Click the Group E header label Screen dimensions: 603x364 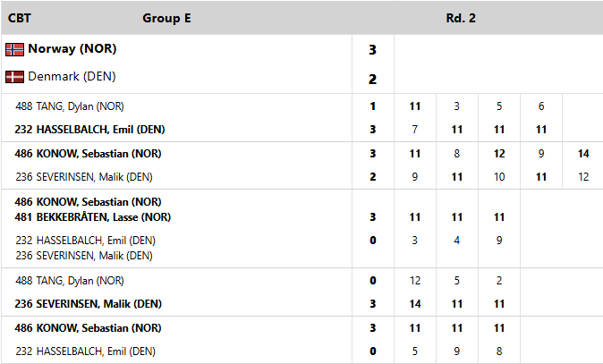coord(166,18)
